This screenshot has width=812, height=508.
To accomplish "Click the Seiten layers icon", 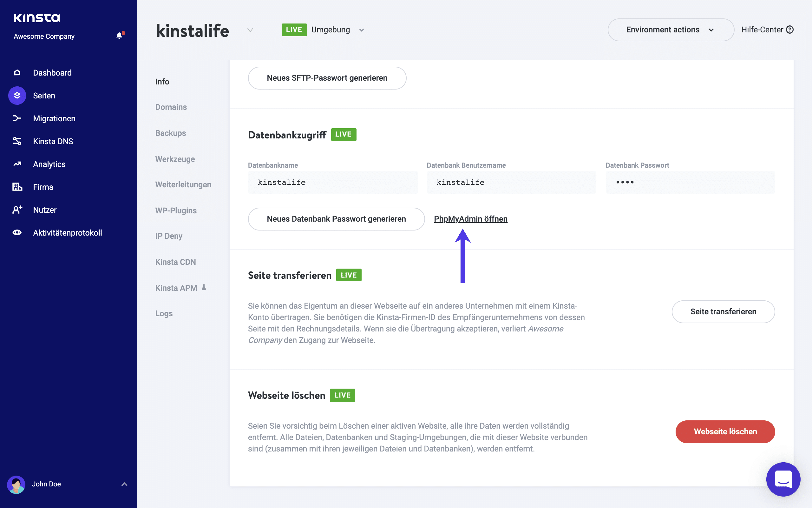I will (x=17, y=96).
